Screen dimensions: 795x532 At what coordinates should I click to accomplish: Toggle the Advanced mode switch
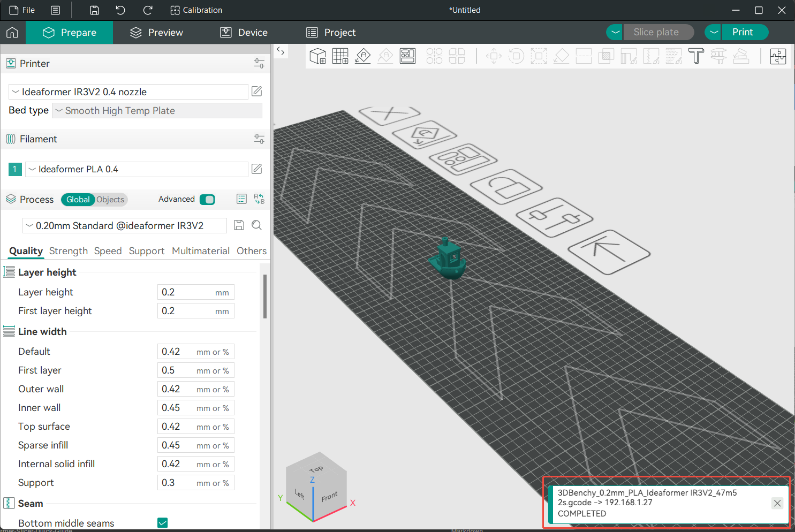[207, 200]
